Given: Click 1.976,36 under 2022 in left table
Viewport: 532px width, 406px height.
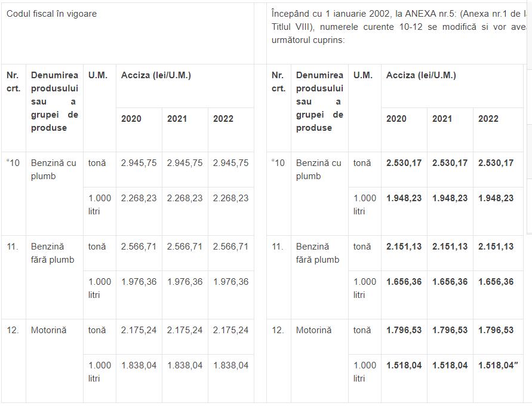Looking at the screenshot, I should 230,282.
